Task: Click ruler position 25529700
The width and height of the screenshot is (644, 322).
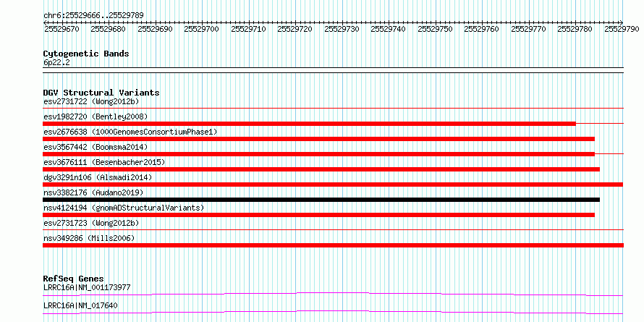Action: click(x=201, y=29)
